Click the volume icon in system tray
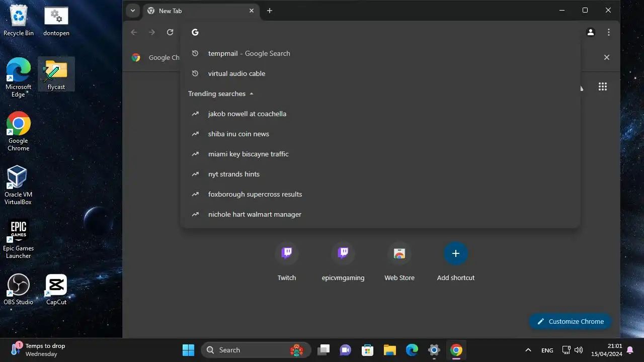The image size is (644, 362). click(x=579, y=350)
